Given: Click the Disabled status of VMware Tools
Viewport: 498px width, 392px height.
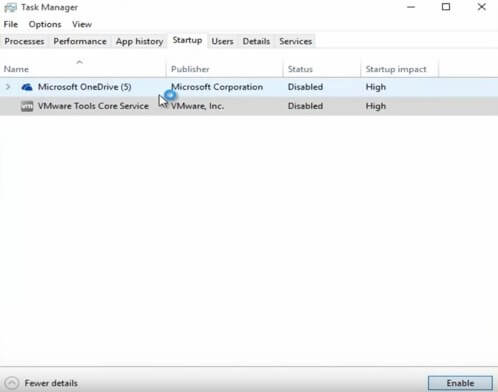Looking at the screenshot, I should click(305, 106).
